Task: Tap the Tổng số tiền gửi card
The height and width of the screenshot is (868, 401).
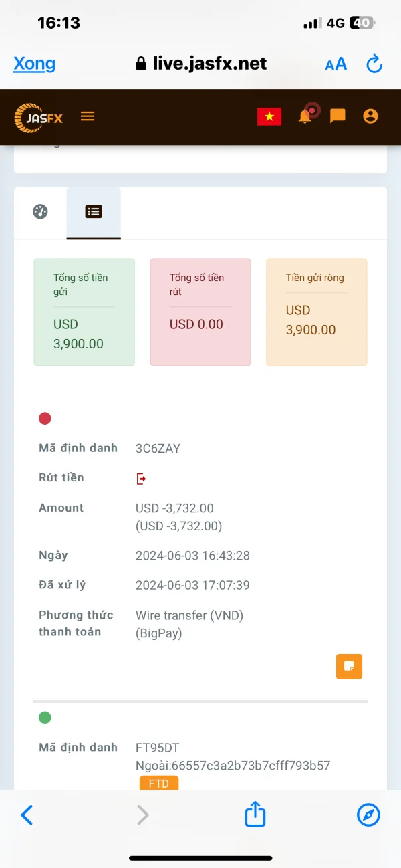Action: tap(84, 312)
